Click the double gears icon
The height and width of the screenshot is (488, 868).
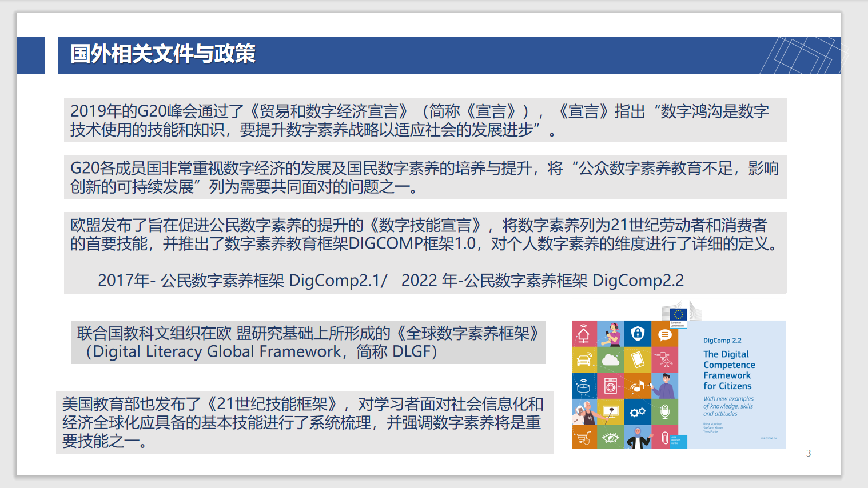click(x=638, y=412)
